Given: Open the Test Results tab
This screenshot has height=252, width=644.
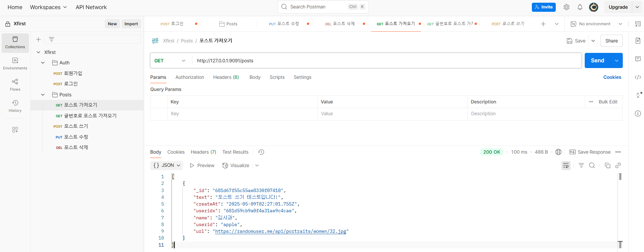Looking at the screenshot, I should 235,152.
